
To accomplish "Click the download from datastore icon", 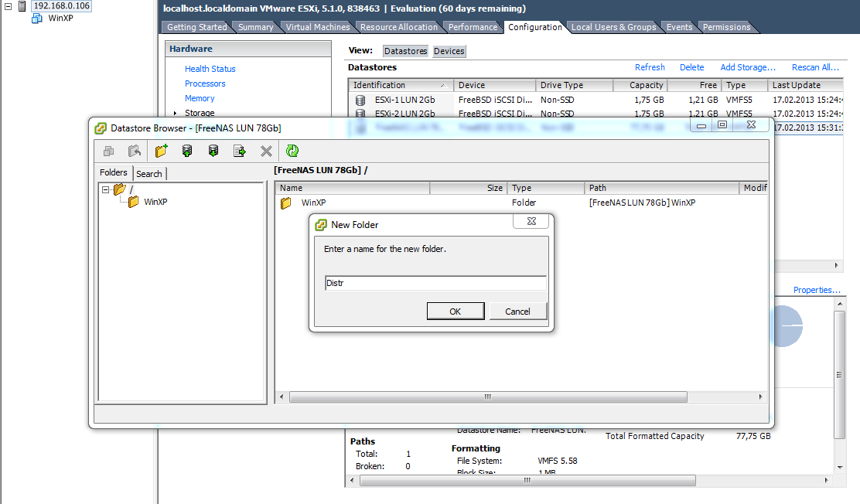I will 213,151.
